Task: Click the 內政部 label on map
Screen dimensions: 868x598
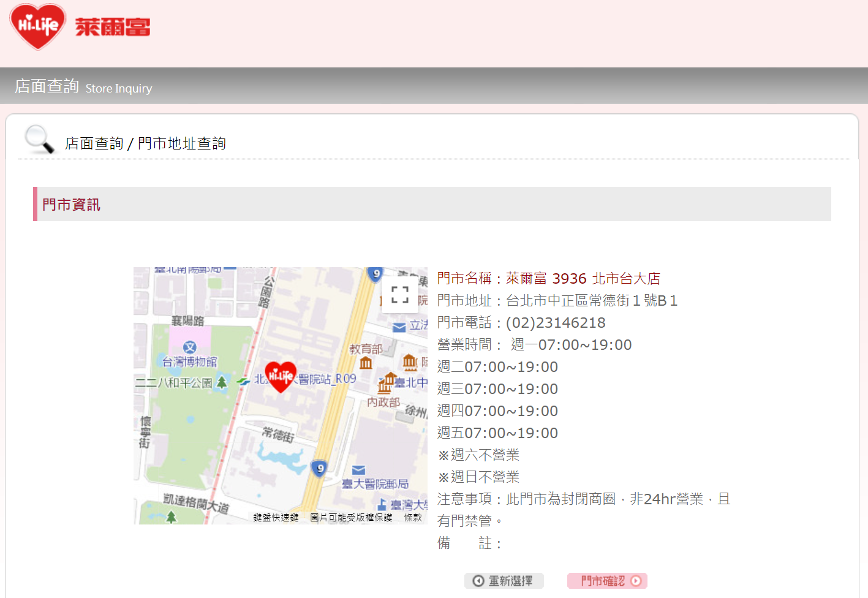Action: [x=383, y=402]
